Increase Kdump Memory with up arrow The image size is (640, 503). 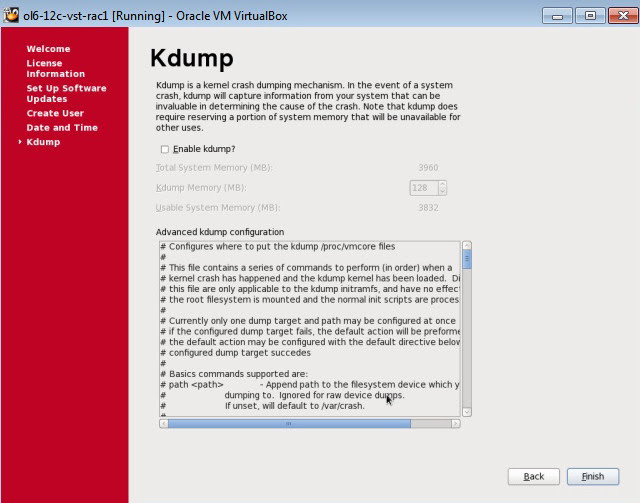click(x=442, y=185)
